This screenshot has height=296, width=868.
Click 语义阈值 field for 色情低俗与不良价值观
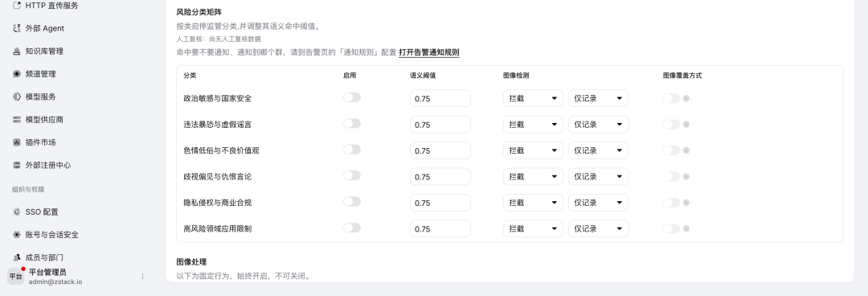click(440, 150)
